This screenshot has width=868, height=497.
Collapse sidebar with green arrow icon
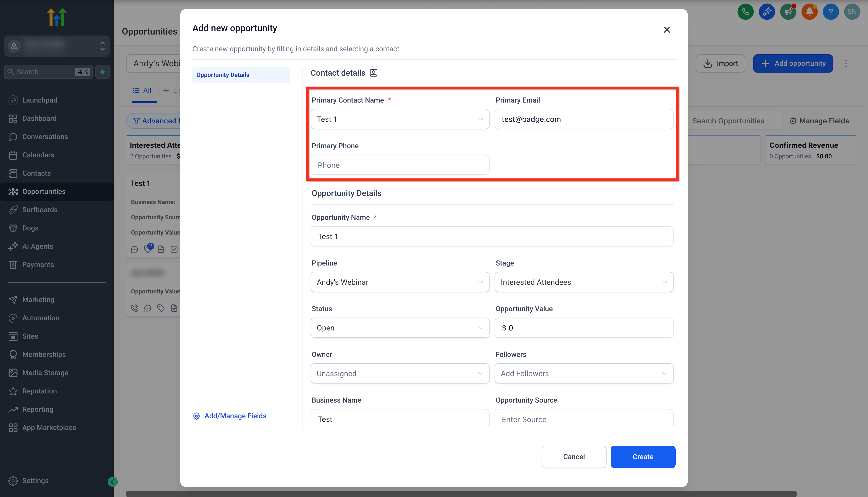(112, 481)
